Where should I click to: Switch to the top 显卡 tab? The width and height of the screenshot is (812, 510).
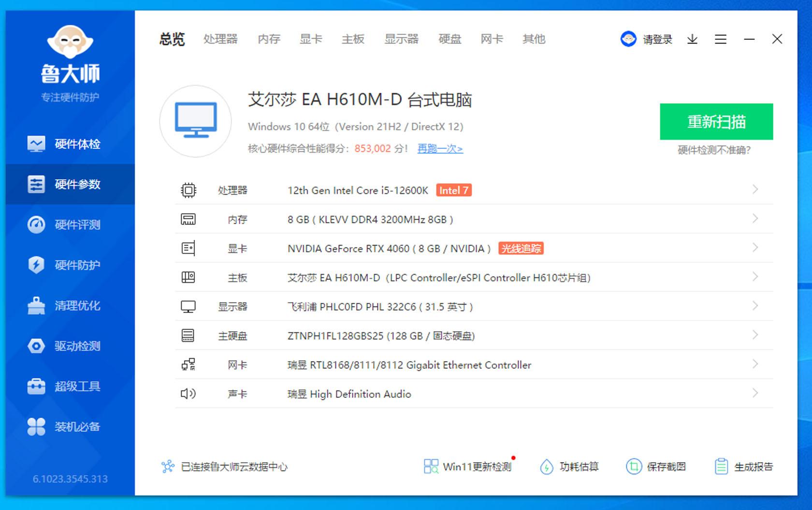311,39
